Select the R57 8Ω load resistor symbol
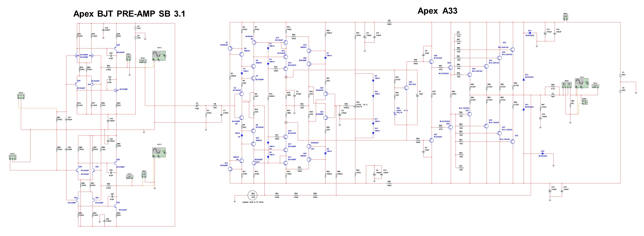 (x=570, y=105)
